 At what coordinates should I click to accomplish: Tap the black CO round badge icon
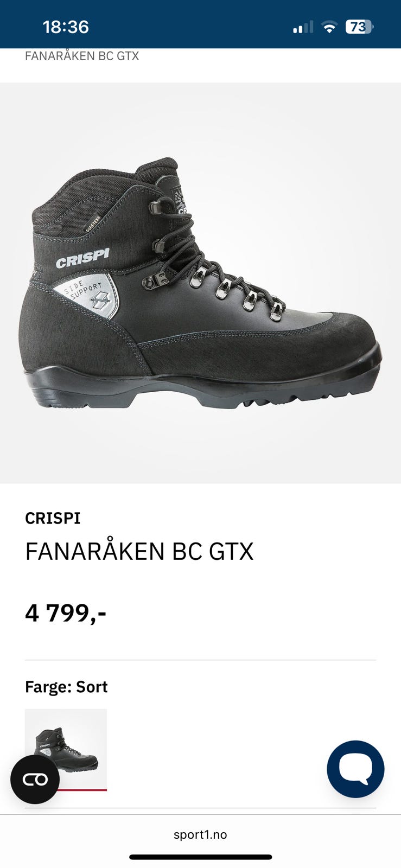click(x=35, y=779)
